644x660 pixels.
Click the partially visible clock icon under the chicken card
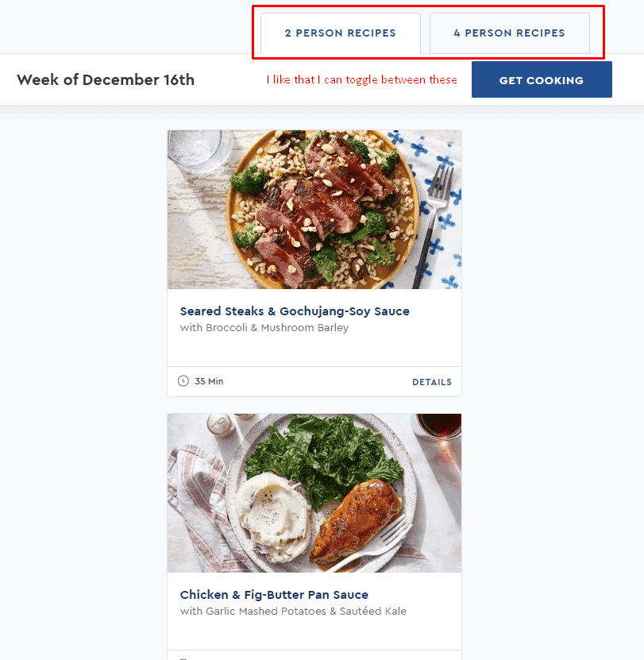(183, 658)
